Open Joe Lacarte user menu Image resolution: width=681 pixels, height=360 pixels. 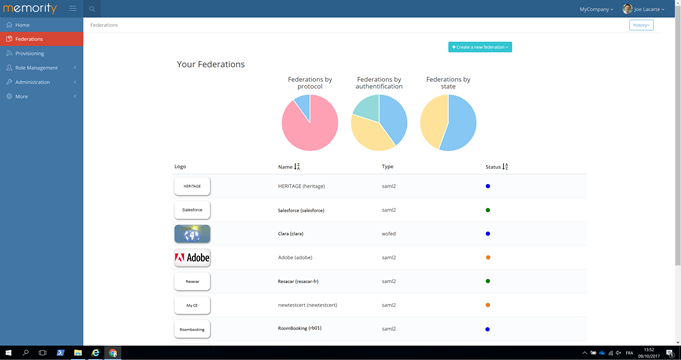(x=643, y=9)
